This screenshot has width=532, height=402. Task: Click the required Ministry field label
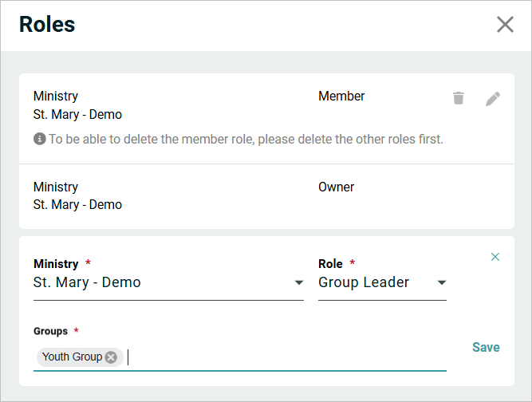pos(56,263)
